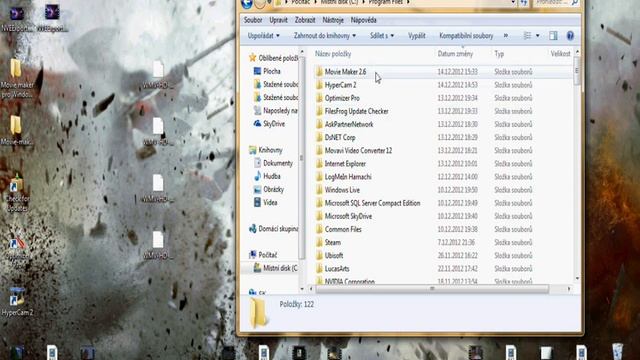640x360 pixels.
Task: Open the Soubor menu
Action: 253,20
